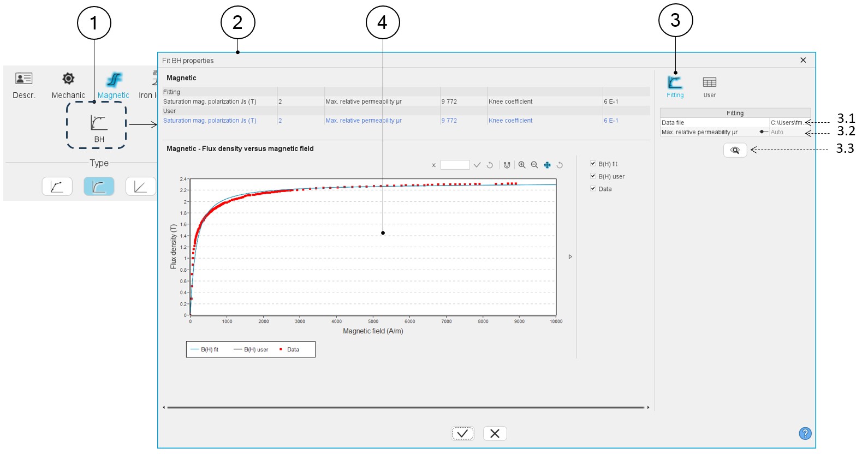Select the first Type curve button
The width and height of the screenshot is (868, 454).
click(x=57, y=187)
